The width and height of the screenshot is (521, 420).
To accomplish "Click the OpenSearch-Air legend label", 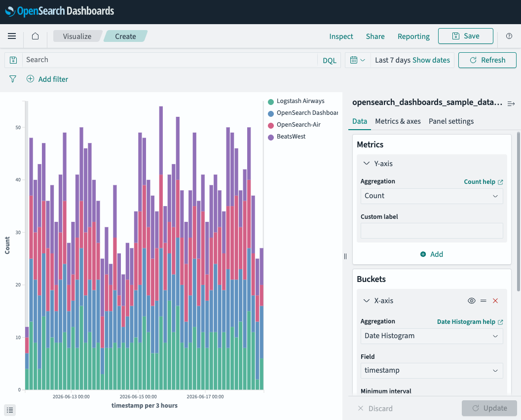I will 298,125.
